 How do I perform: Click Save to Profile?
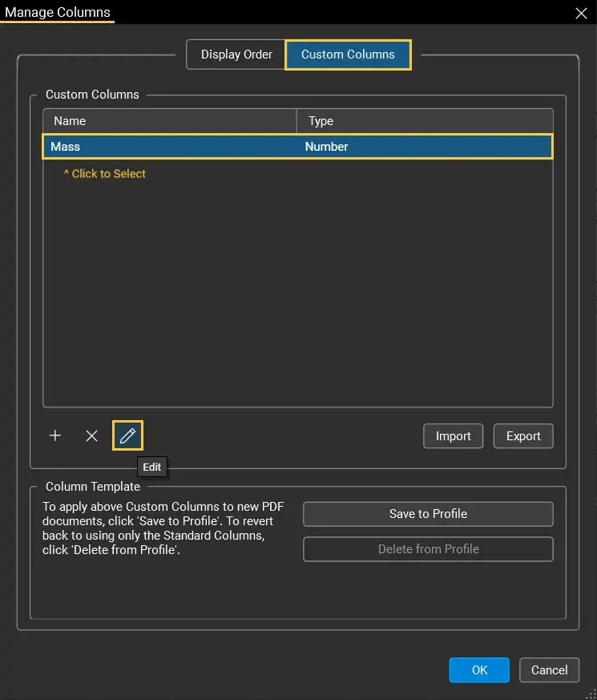(428, 514)
